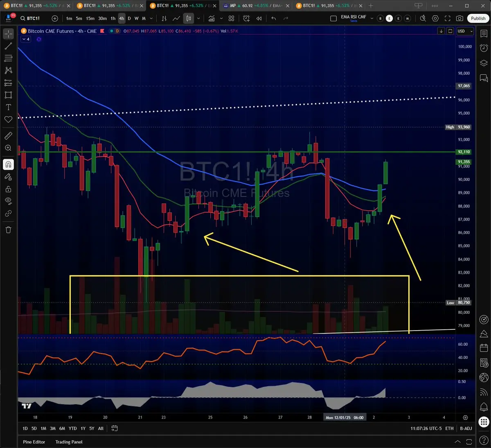Switch to 1m timeframe
Viewport: 491px width, 448px height.
click(x=69, y=18)
